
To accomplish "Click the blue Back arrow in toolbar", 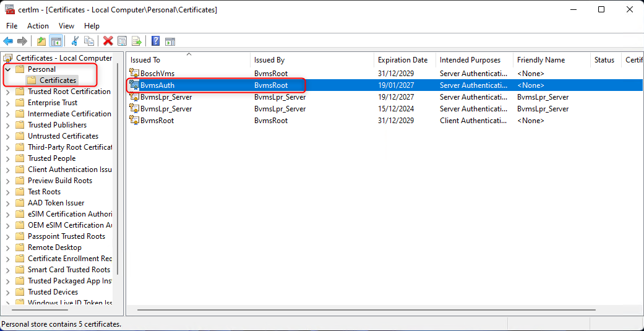I will 8,41.
